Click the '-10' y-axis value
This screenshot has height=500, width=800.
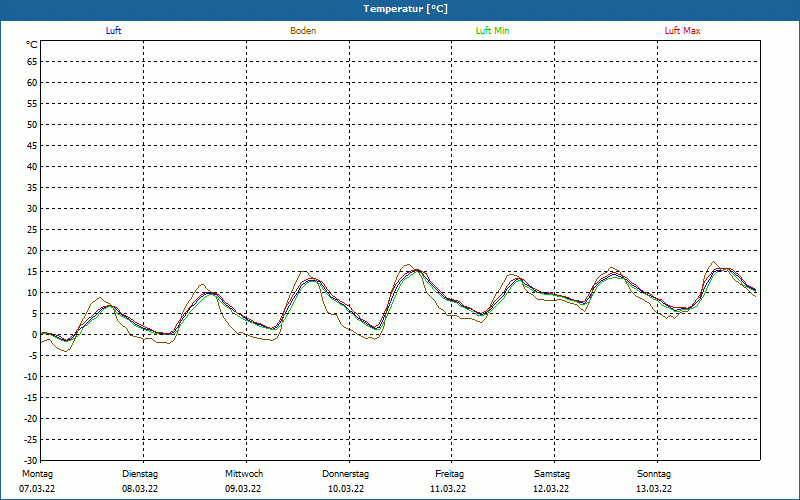(31, 377)
